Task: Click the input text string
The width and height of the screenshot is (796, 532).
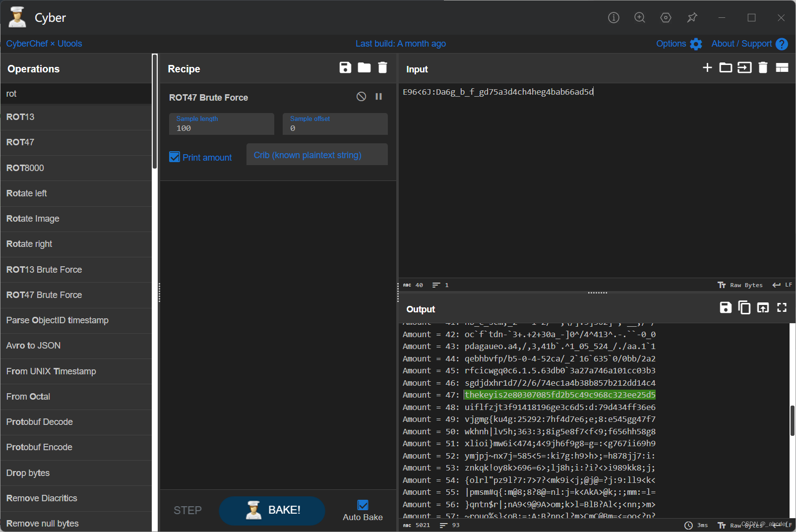Action: tap(498, 92)
